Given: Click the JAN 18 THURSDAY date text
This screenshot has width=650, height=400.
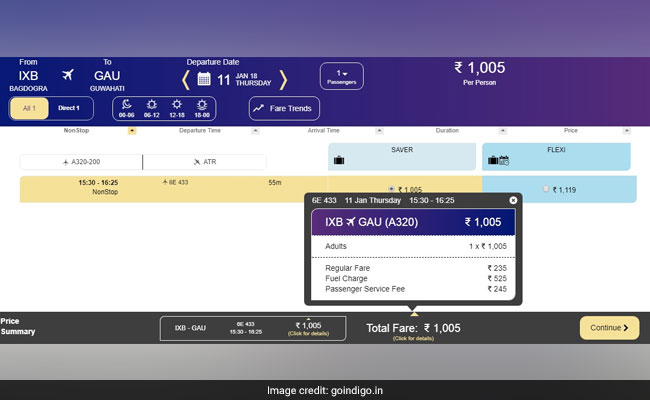Looking at the screenshot, I should click(253, 80).
